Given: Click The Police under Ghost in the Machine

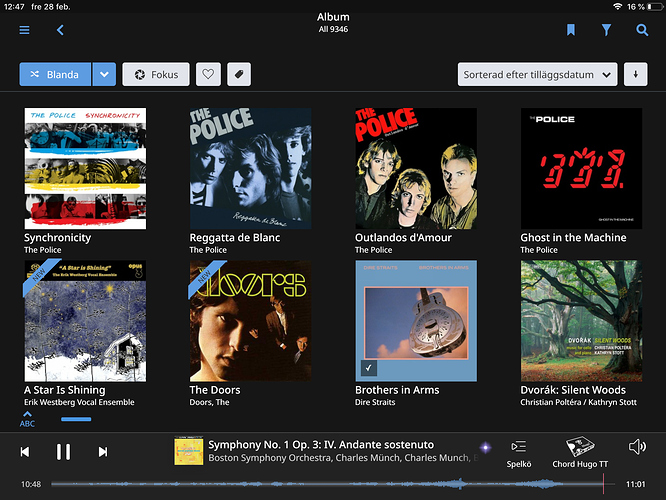Looking at the screenshot, I should (x=539, y=250).
